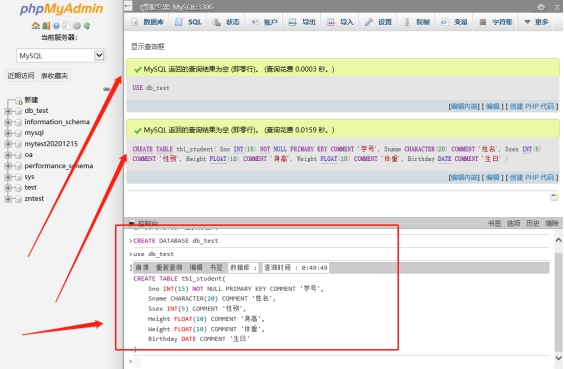564x369 pixels.
Task: Open the 状态 tab
Action: pos(226,22)
